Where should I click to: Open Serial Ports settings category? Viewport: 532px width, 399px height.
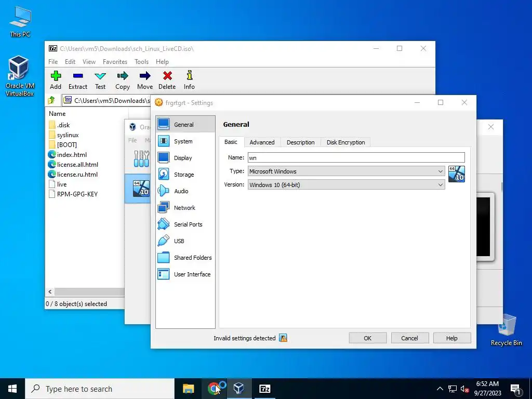click(185, 224)
